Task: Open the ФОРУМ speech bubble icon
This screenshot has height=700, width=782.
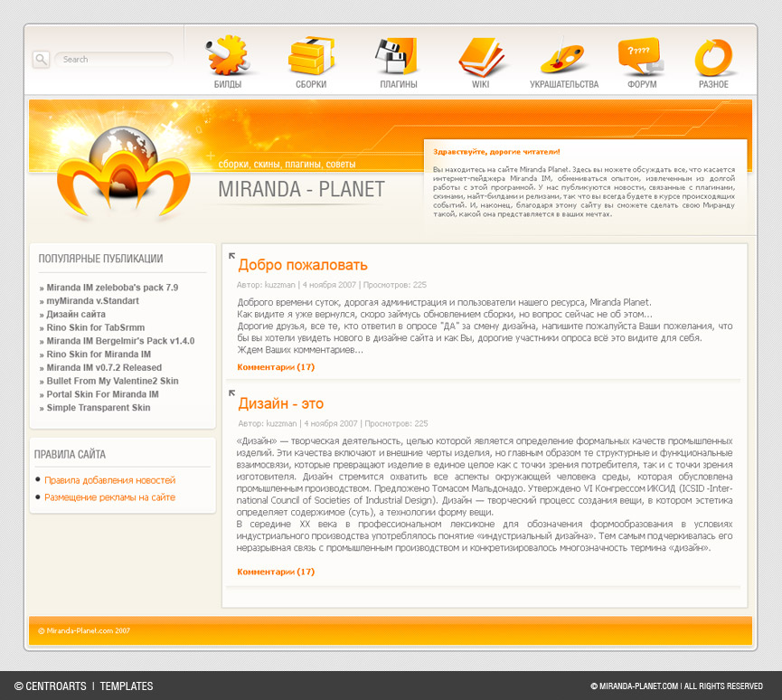Action: tap(640, 56)
